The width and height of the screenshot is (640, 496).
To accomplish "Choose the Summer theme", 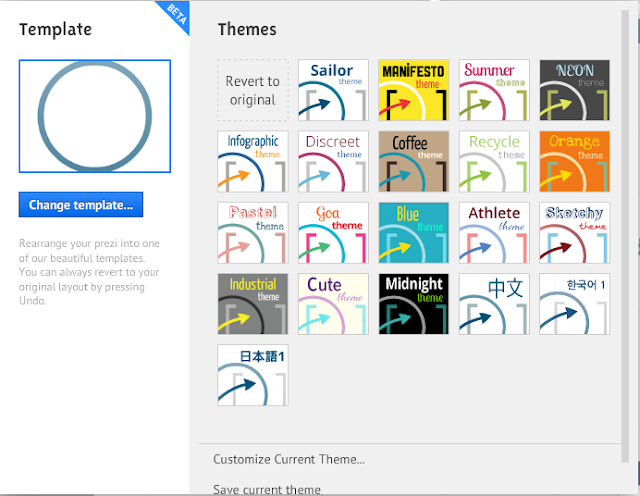I will point(494,90).
